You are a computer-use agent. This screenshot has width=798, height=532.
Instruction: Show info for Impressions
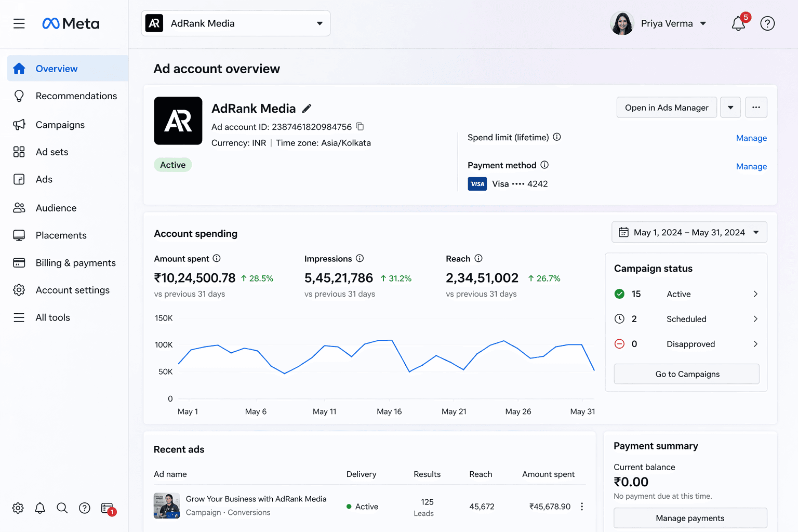[360, 258]
